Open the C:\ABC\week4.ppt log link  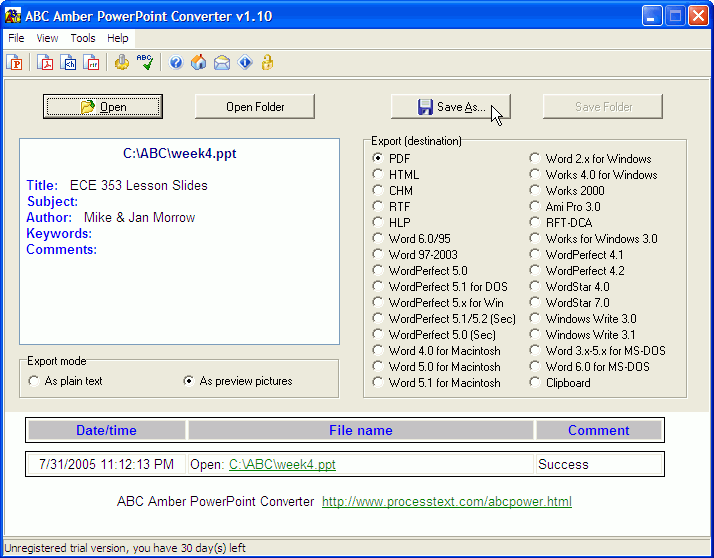tap(282, 465)
